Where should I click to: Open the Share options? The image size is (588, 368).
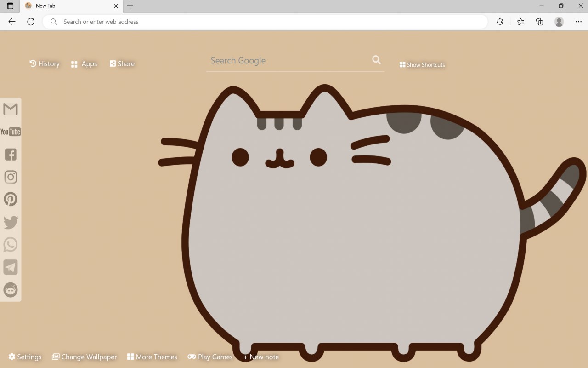(x=122, y=63)
